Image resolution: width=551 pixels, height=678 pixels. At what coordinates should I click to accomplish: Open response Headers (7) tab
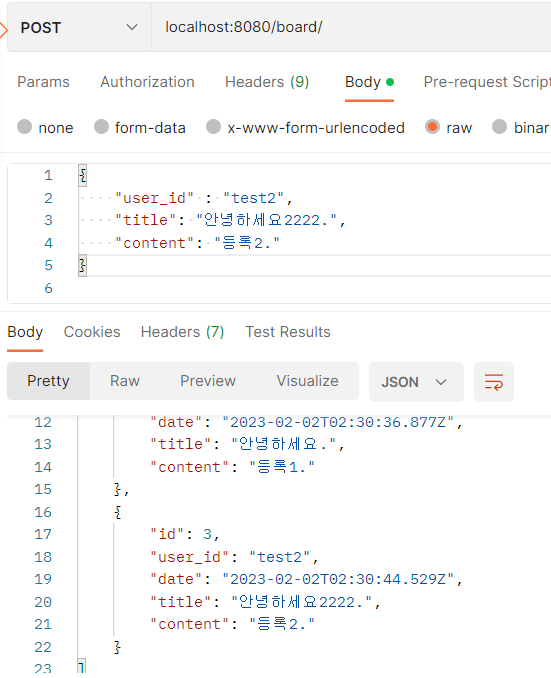tap(183, 332)
